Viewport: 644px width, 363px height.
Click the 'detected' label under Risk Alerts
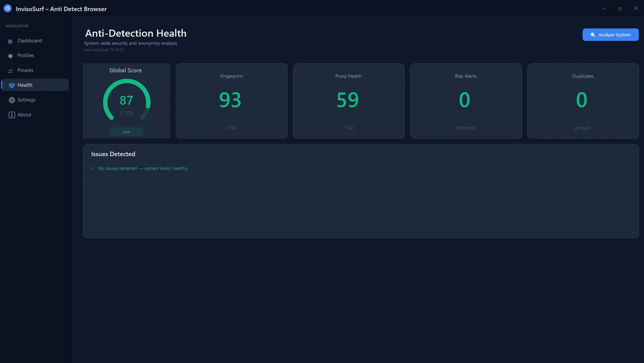point(465,128)
